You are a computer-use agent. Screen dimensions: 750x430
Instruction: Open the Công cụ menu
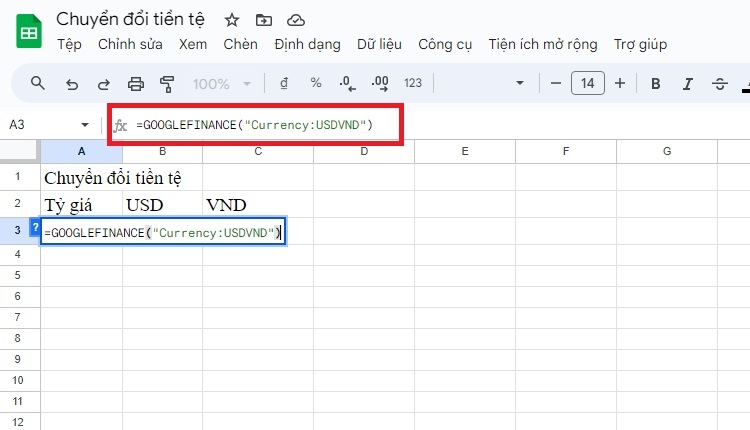pos(445,44)
